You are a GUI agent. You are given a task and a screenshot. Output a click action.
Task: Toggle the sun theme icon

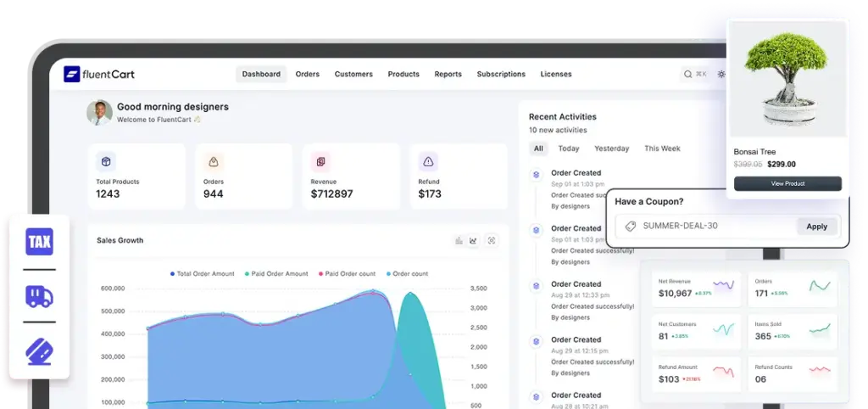pyautogui.click(x=721, y=74)
